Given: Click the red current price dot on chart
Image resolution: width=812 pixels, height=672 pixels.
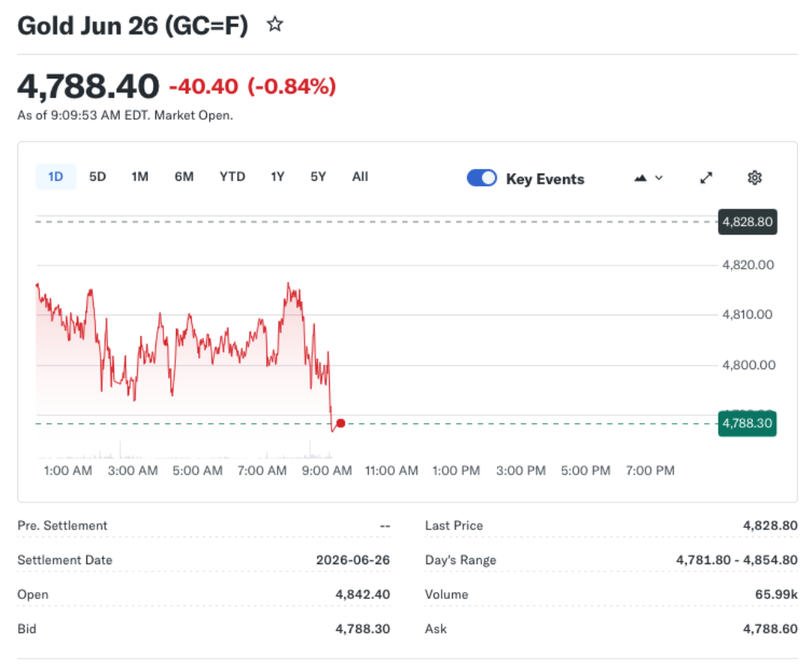Looking at the screenshot, I should coord(340,423).
